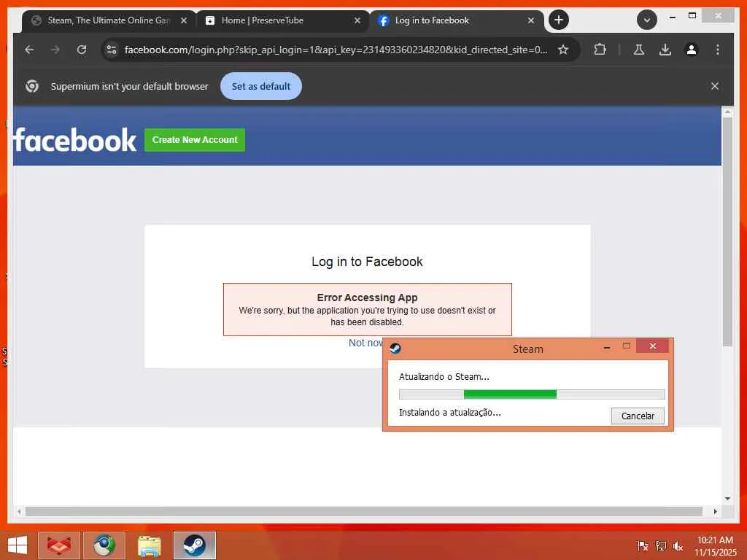Click the Supermium isn't your default browser text
Image resolution: width=747 pixels, height=560 pixels.
(130, 86)
